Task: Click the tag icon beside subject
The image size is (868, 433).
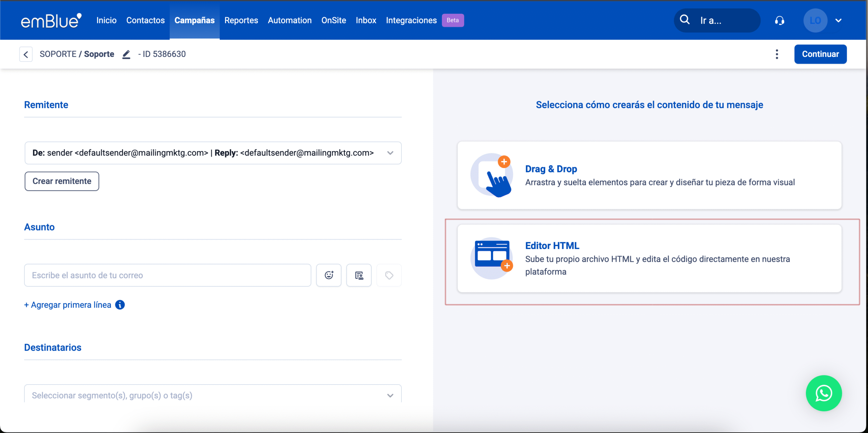Action: coord(389,275)
